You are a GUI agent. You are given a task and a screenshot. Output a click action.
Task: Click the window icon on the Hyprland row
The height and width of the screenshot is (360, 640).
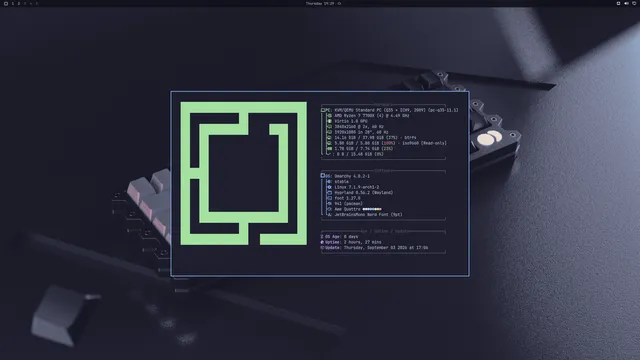coord(329,193)
